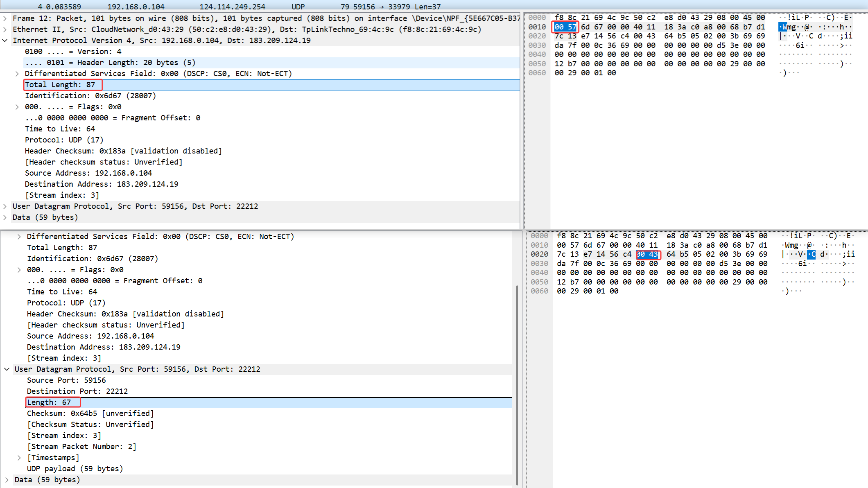Image resolution: width=868 pixels, height=488 pixels.
Task: Collapse the Internet Protocol Version 4 node
Action: (5, 41)
